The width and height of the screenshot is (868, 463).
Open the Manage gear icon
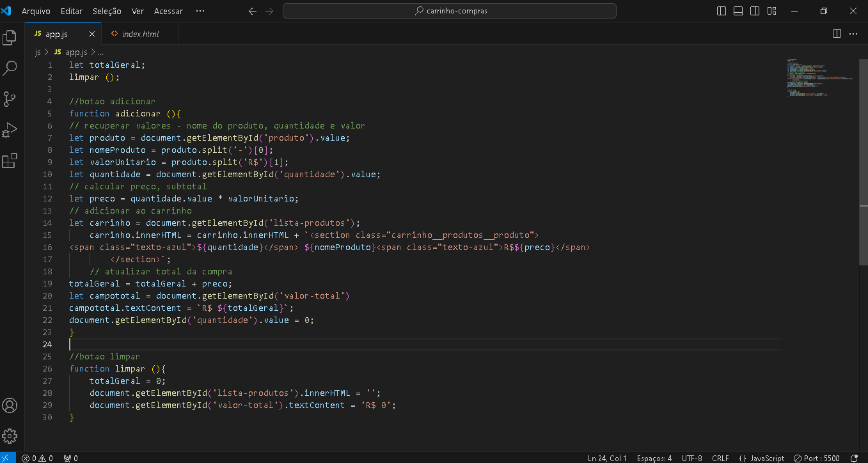10,436
